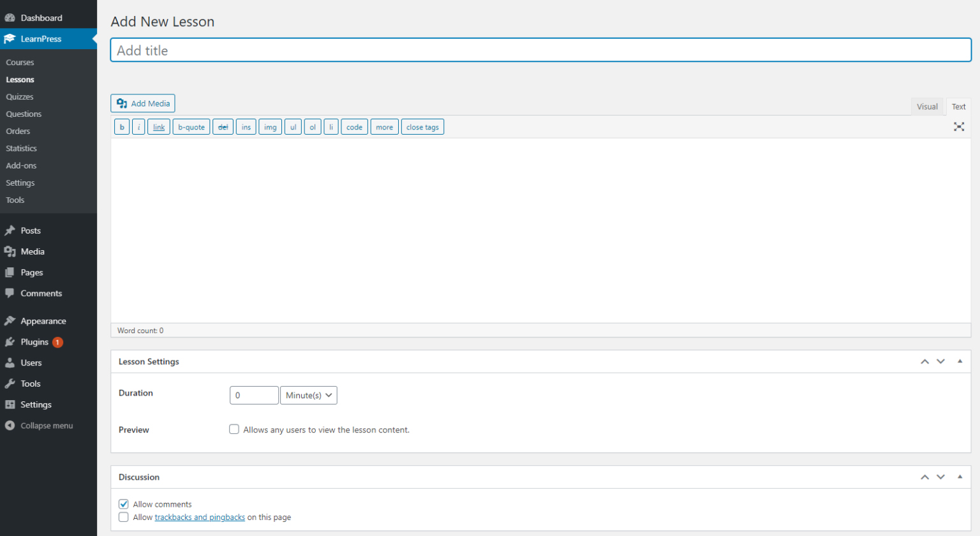Click the b-quote formatting button
Image resolution: width=980 pixels, height=536 pixels.
pos(191,127)
